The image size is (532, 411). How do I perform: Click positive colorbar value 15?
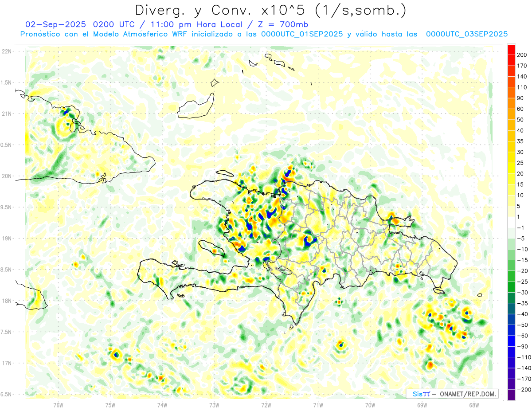click(520, 185)
